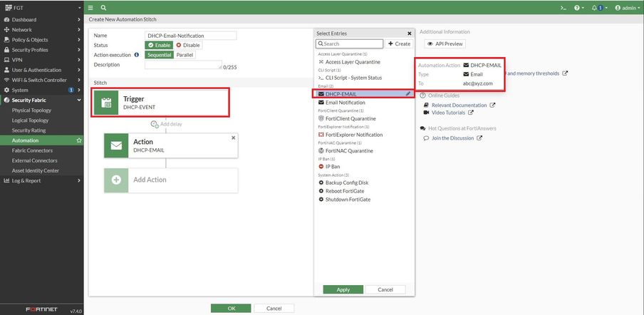Choose Parallel action execution
Screen dimensions: 644x315
coord(185,55)
